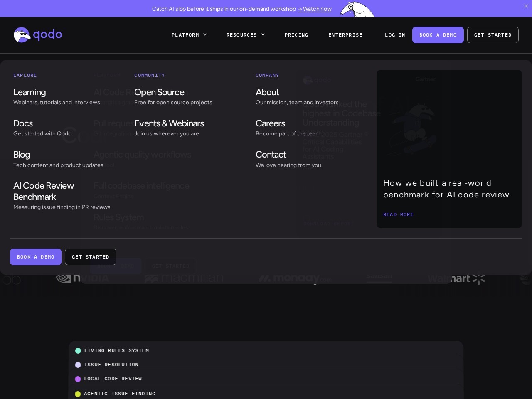Click Read More on the benchmark card

(x=399, y=214)
